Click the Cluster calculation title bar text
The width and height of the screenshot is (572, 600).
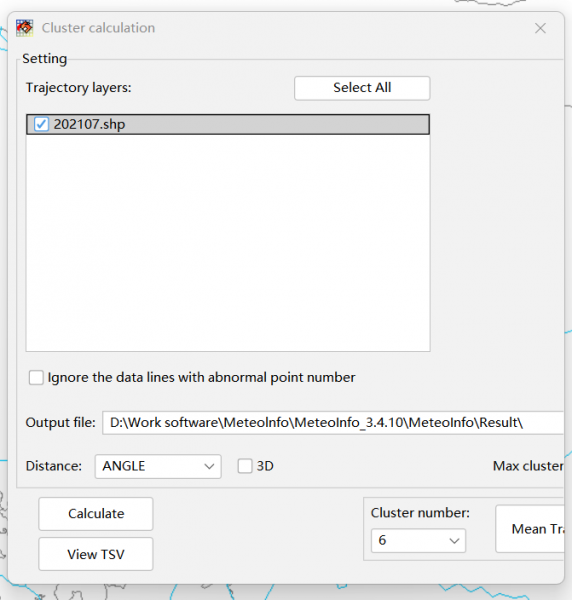[98, 28]
